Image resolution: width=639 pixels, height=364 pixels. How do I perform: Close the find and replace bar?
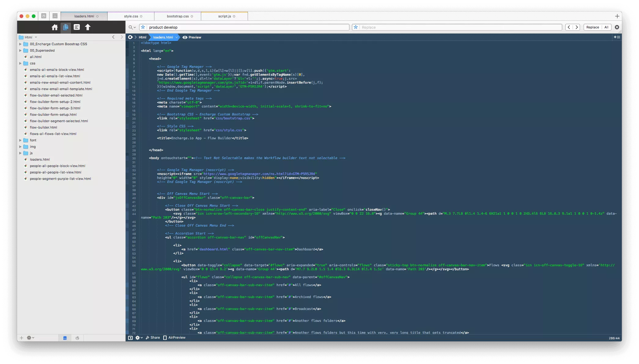[x=617, y=27]
